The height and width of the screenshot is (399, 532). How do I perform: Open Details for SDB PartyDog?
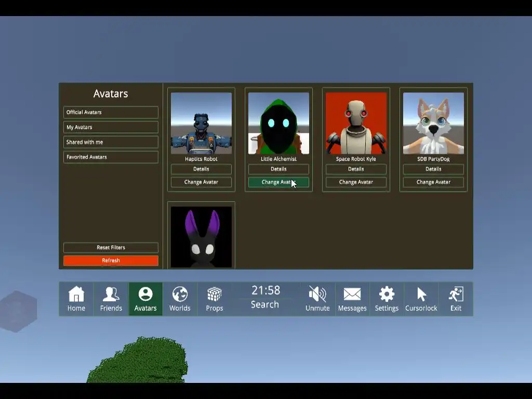click(x=433, y=169)
